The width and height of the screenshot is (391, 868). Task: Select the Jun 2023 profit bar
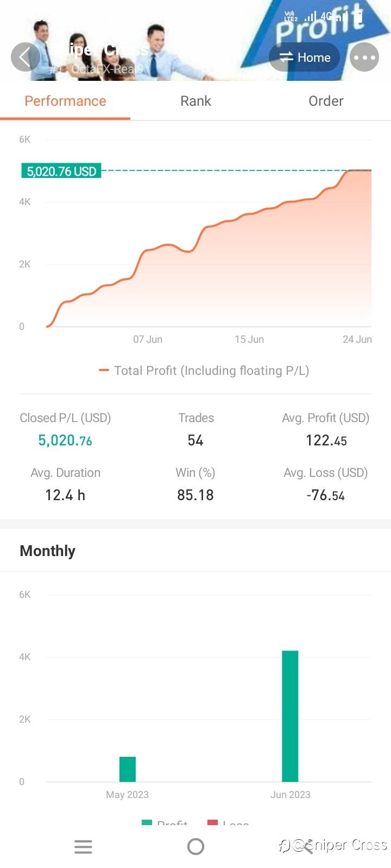[290, 716]
